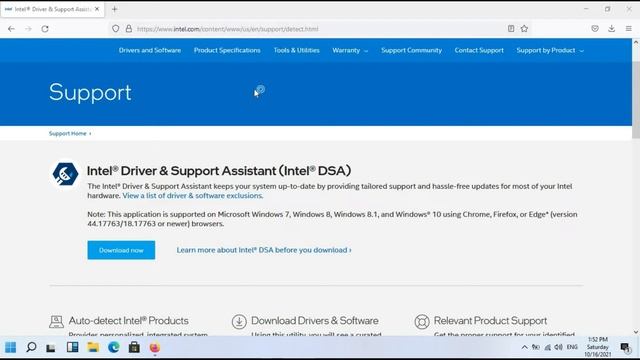This screenshot has height=360, width=640.
Task: Click the page scrollbar down arrow
Action: coord(636,332)
